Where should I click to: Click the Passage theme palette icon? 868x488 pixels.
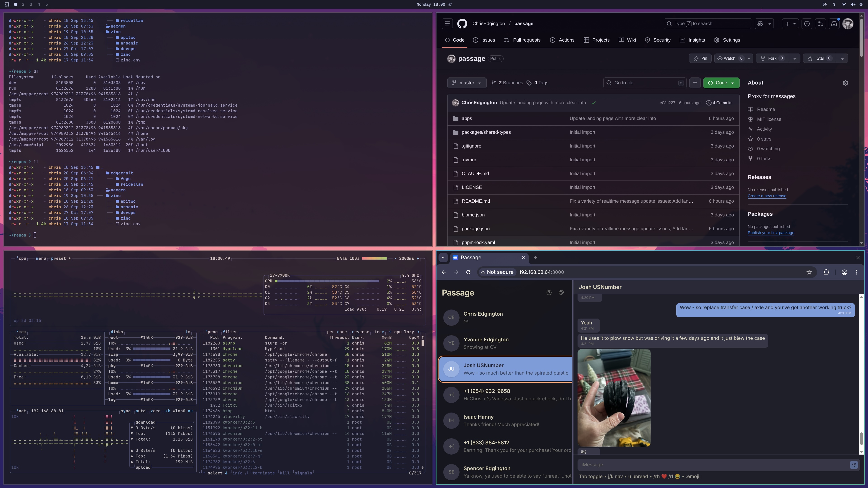pos(561,293)
